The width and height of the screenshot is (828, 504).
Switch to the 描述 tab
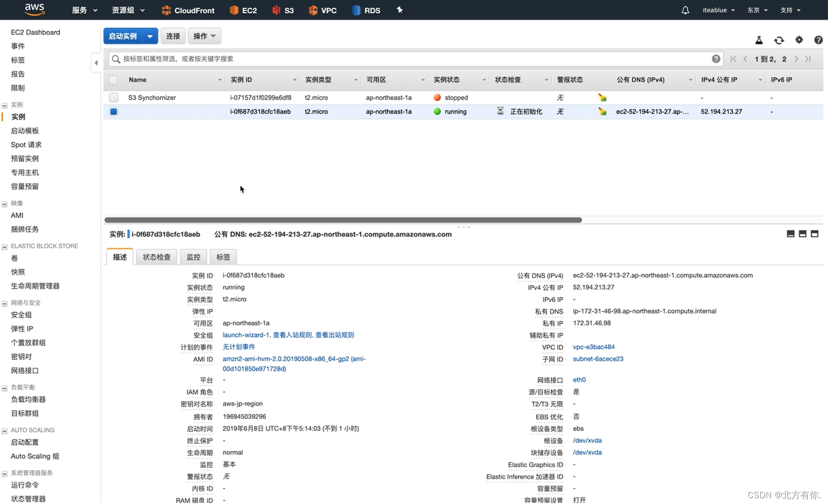pos(120,257)
